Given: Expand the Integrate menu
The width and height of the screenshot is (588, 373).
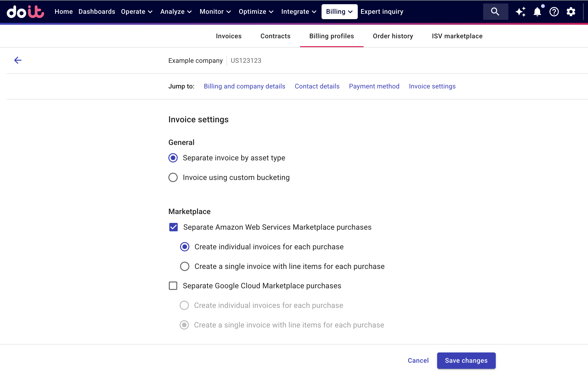Looking at the screenshot, I should point(298,11).
